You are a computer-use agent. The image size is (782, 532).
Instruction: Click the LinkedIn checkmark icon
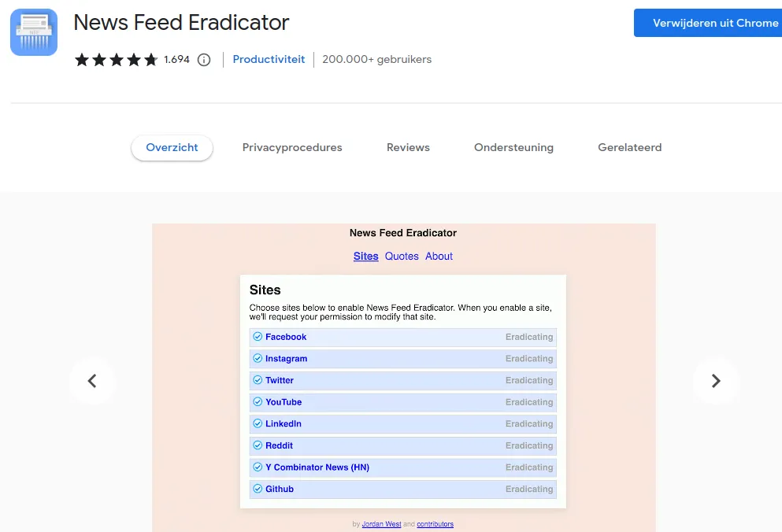click(258, 423)
